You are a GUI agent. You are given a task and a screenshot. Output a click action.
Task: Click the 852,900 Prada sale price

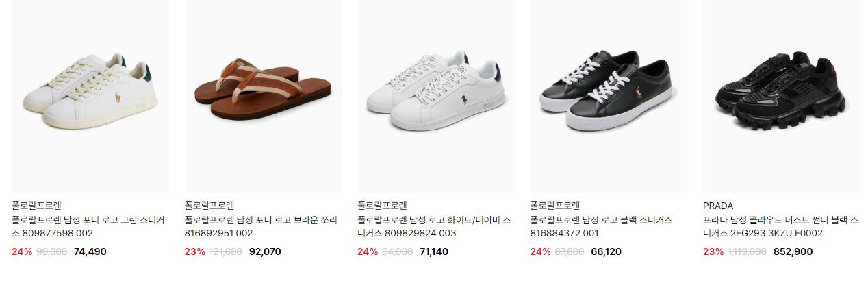click(x=793, y=251)
